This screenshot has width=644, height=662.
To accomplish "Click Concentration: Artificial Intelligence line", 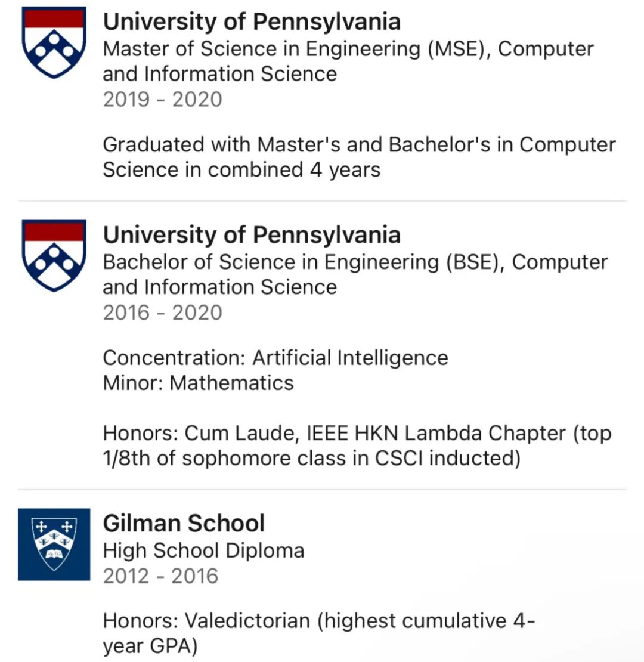I will click(275, 358).
